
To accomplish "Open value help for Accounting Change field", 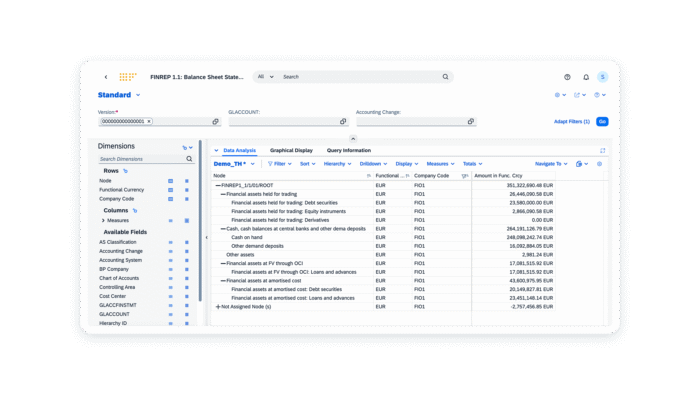I will point(471,121).
